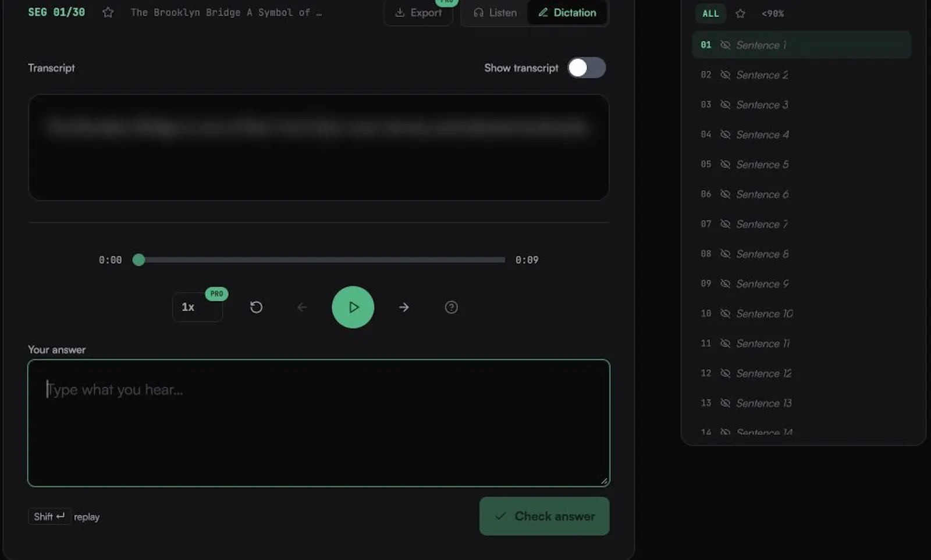Play the audio segment

click(x=353, y=307)
